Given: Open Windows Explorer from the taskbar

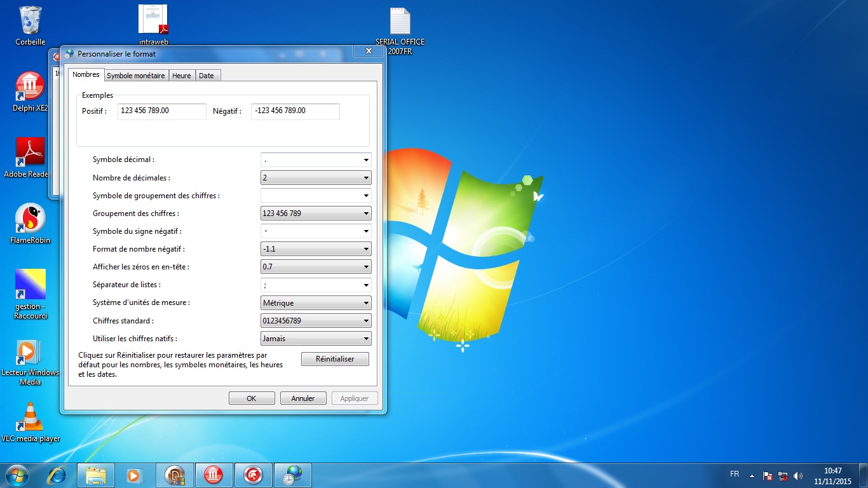Looking at the screenshot, I should [x=96, y=475].
